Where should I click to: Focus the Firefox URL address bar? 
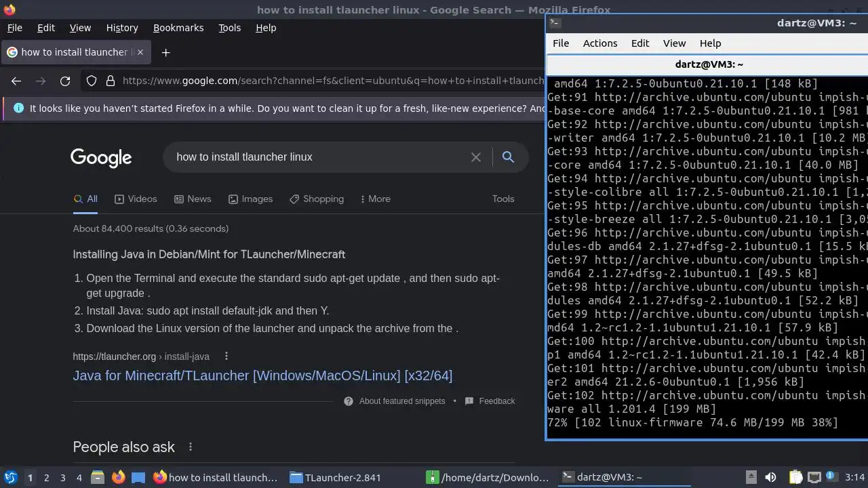click(x=332, y=81)
